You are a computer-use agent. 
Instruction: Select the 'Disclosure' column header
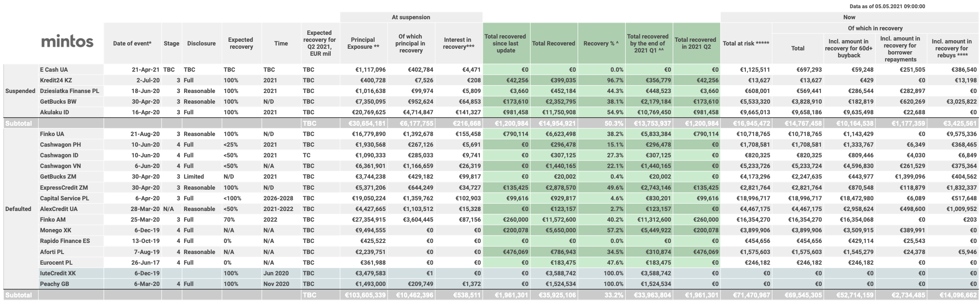click(x=201, y=43)
